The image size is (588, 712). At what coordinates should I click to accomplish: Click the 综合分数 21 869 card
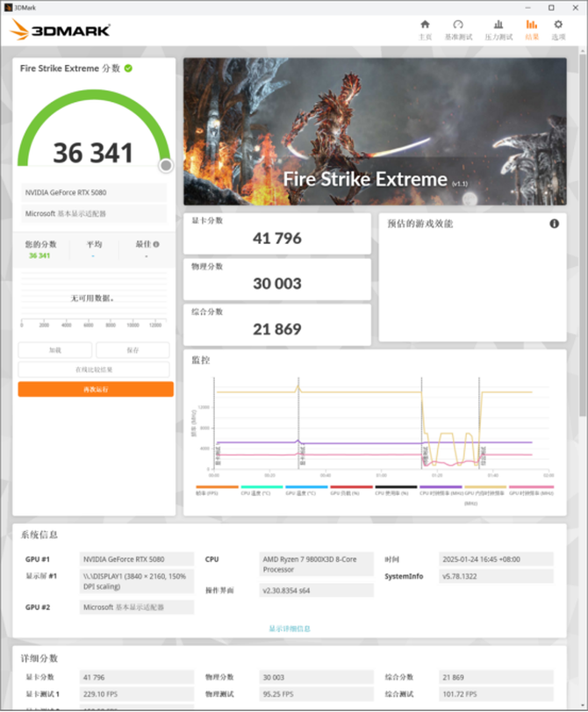coord(277,325)
